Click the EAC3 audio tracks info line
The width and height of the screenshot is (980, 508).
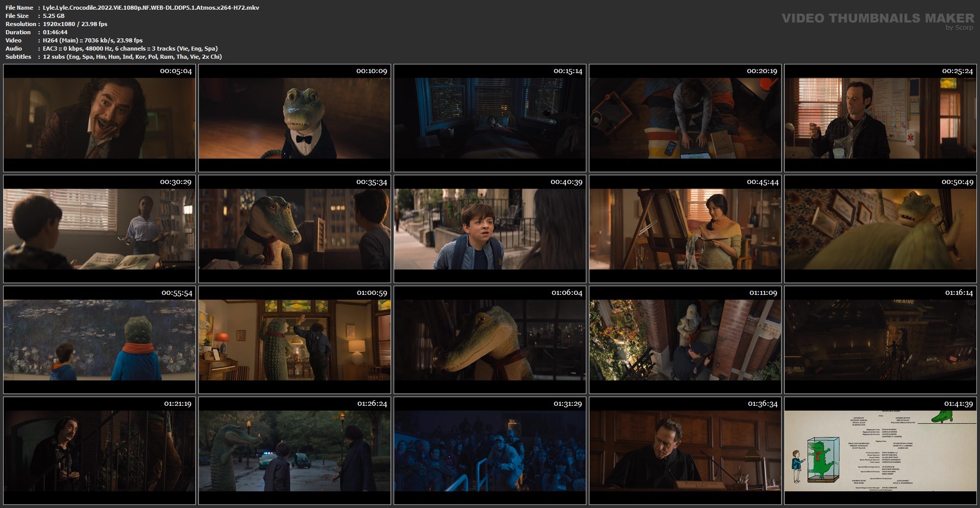coord(130,49)
